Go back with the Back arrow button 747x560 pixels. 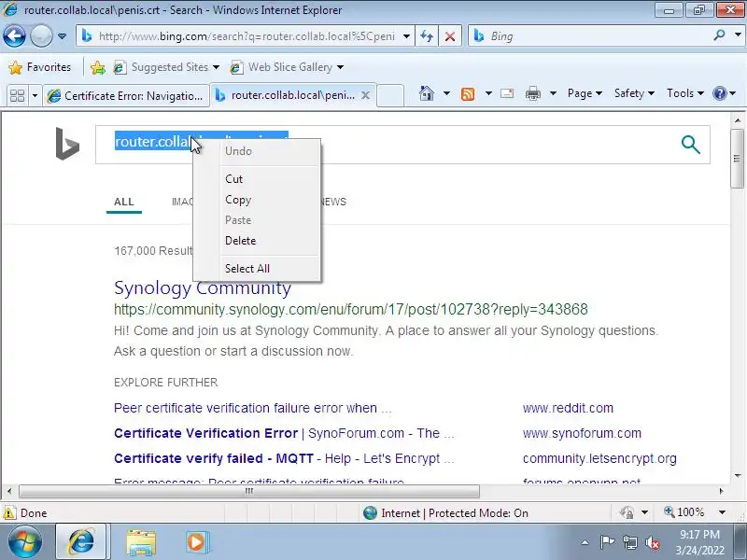[x=14, y=35]
